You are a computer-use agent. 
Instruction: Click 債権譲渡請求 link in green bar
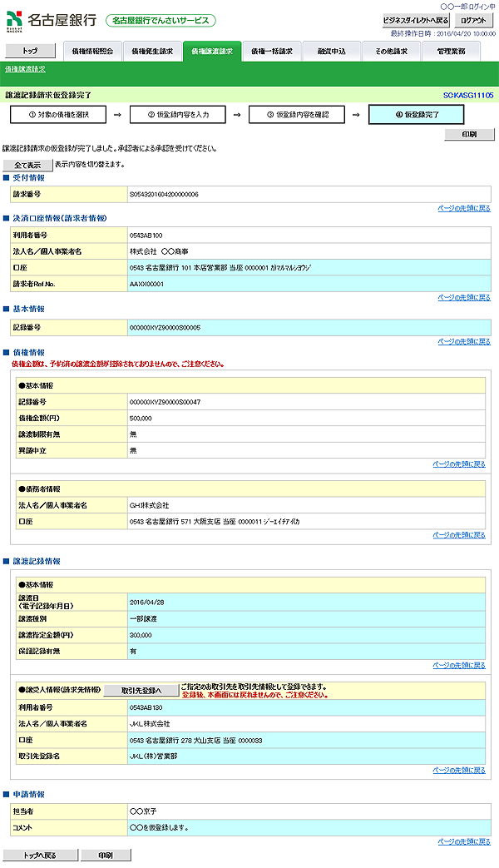(26, 69)
